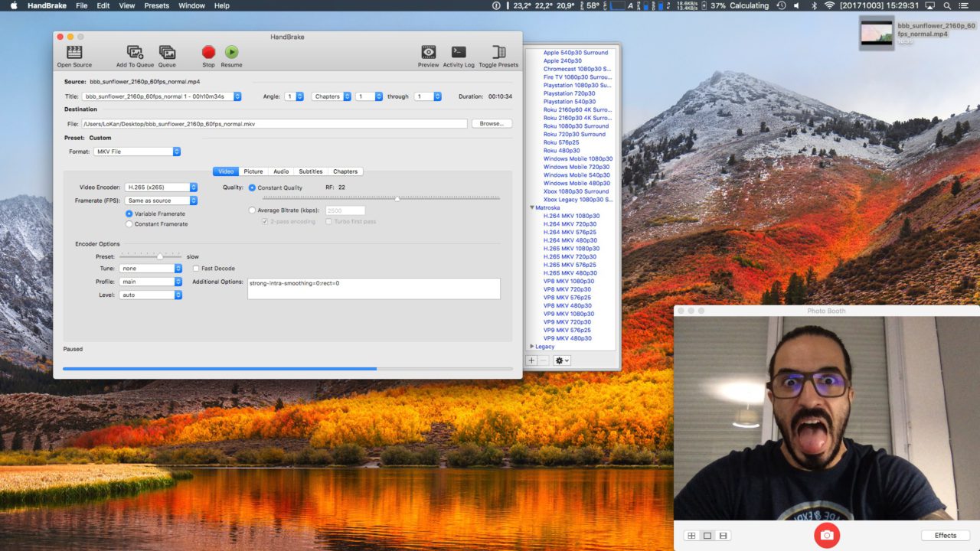
Task: Open the presets gear action menu
Action: 562,360
